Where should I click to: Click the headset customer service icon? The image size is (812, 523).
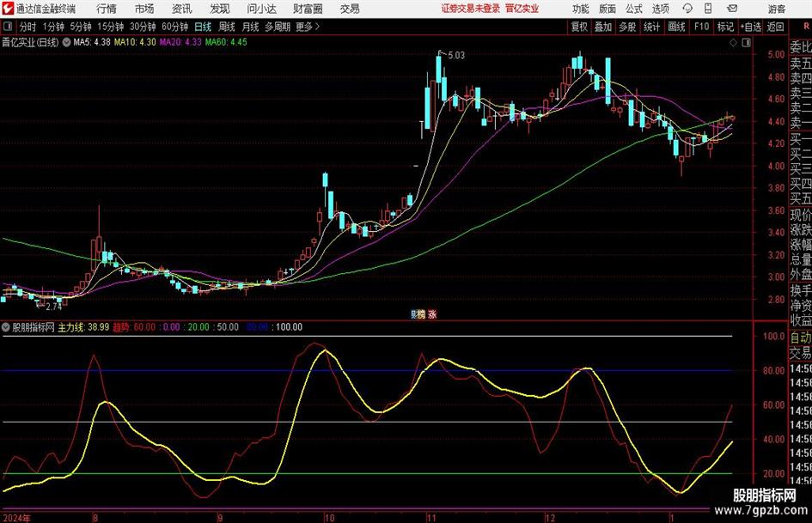pyautogui.click(x=687, y=9)
